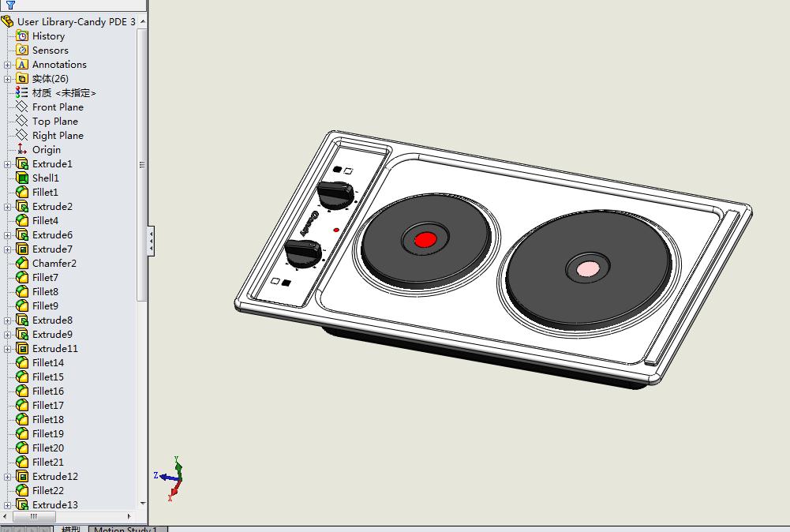Select the Fillet1 feature icon
This screenshot has height=532, width=790.
21,192
